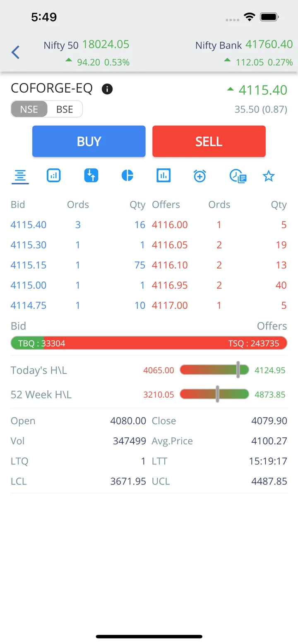Screen dimensions: 298x644
Task: Switch exchange to BSE
Action: pos(65,109)
